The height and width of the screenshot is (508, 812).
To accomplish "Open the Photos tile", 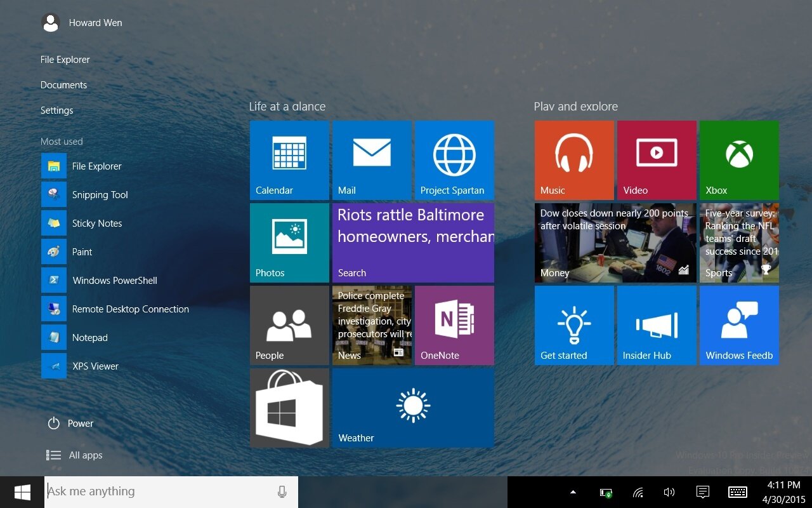I will coord(289,243).
